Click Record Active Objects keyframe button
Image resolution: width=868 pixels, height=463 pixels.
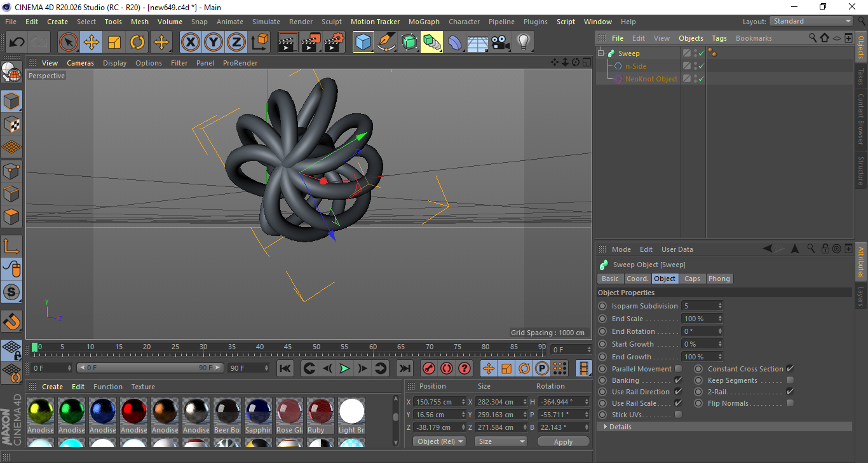click(x=429, y=368)
